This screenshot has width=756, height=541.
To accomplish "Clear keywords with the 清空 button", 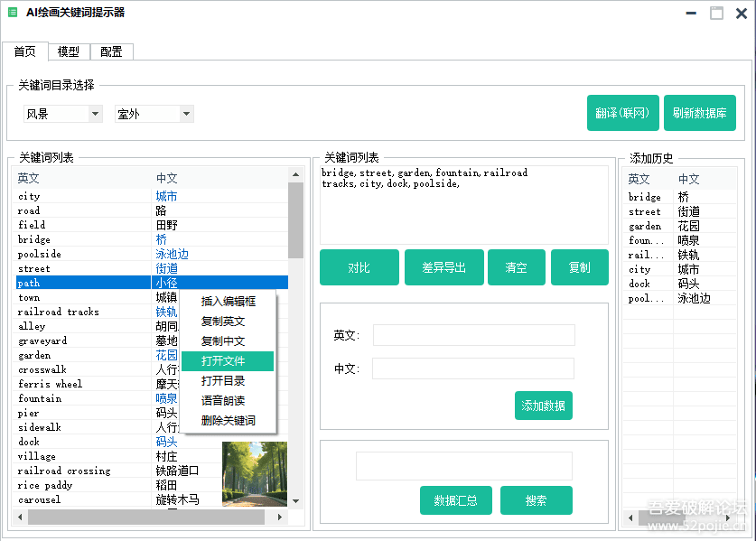I will (x=516, y=267).
